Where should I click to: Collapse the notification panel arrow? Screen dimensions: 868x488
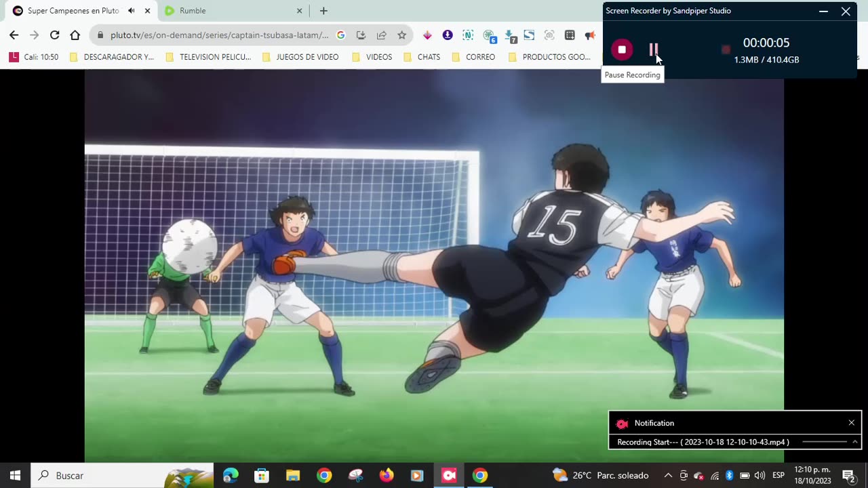pyautogui.click(x=854, y=442)
